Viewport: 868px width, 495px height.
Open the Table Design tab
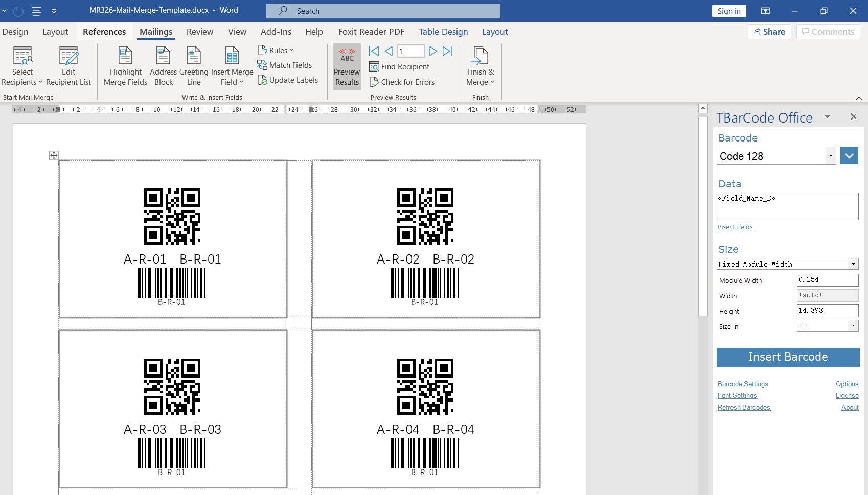tap(443, 31)
